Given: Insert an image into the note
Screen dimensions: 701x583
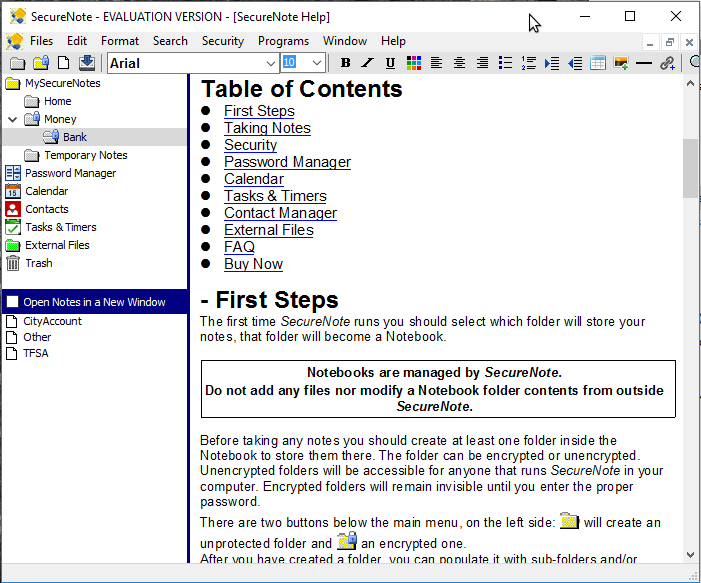Looking at the screenshot, I should pos(621,63).
